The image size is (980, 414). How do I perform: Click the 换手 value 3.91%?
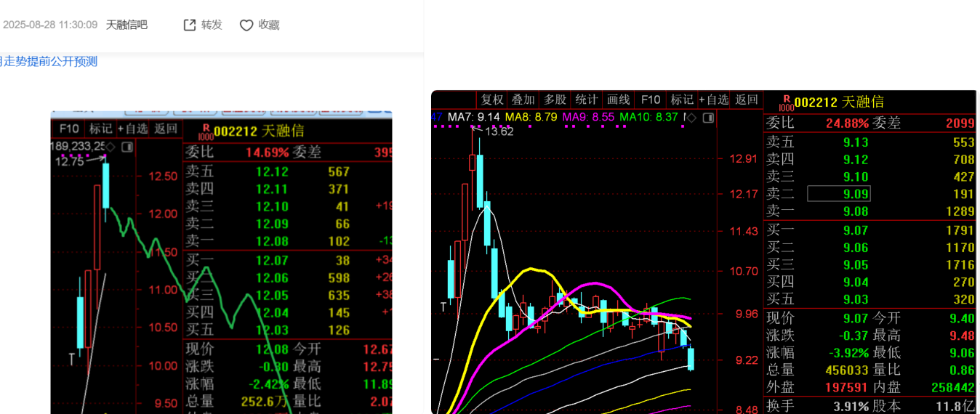click(851, 405)
